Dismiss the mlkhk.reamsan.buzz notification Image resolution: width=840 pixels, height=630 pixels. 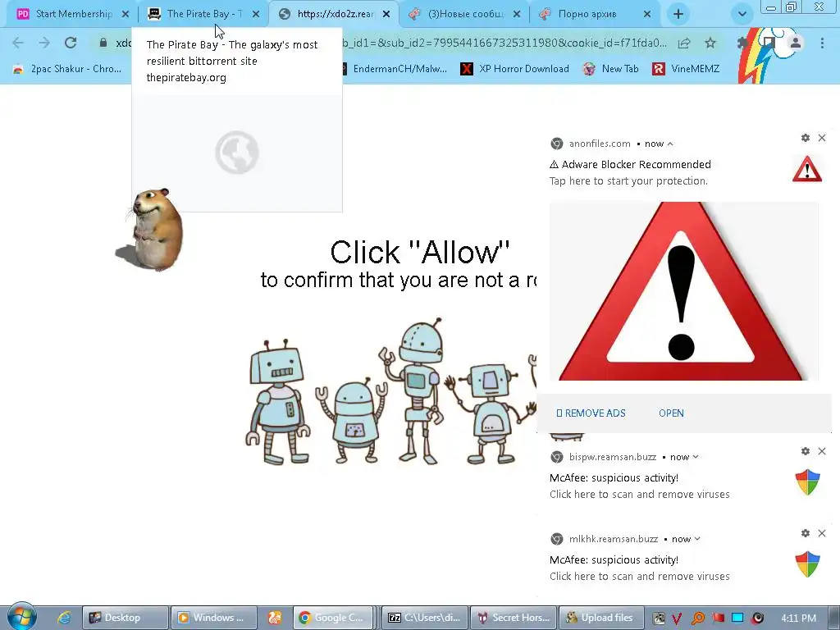pyautogui.click(x=822, y=533)
